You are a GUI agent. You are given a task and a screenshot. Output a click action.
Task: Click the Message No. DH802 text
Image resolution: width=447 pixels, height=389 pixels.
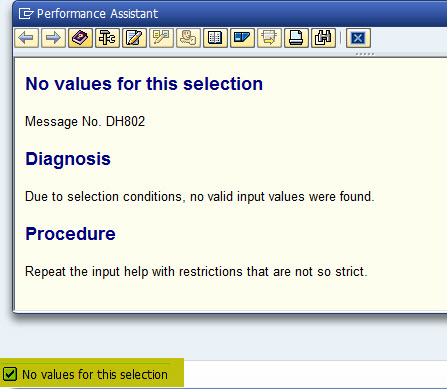pos(85,122)
